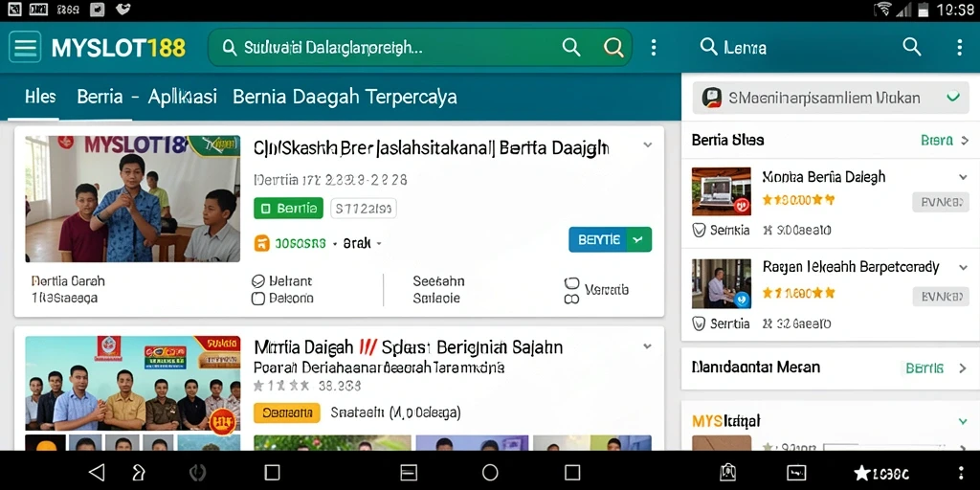Screen dimensions: 980x490
Task: Open the 'Bernia Daagah Terpercaya' tab
Action: (x=345, y=97)
